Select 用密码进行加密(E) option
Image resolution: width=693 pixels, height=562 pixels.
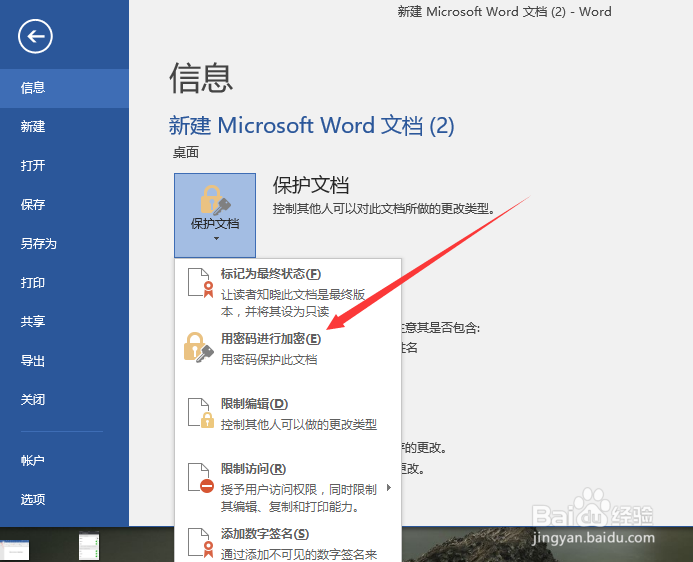point(288,349)
